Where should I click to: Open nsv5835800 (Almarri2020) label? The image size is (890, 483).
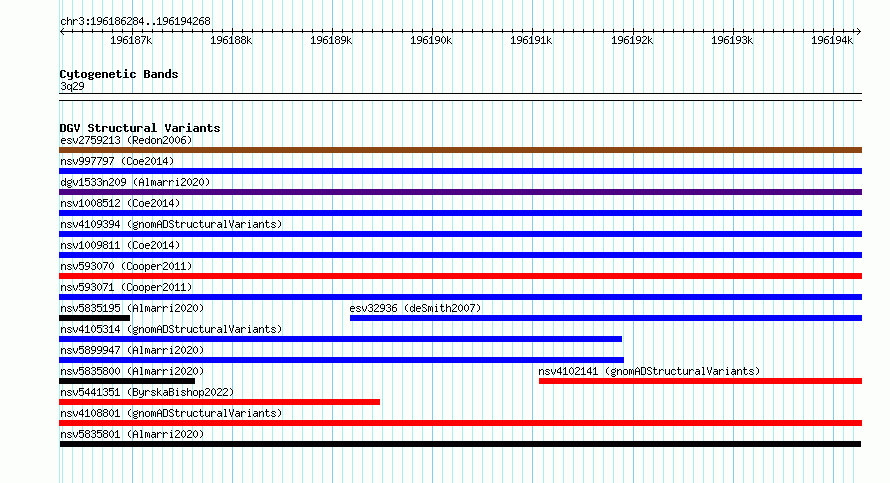pyautogui.click(x=132, y=371)
